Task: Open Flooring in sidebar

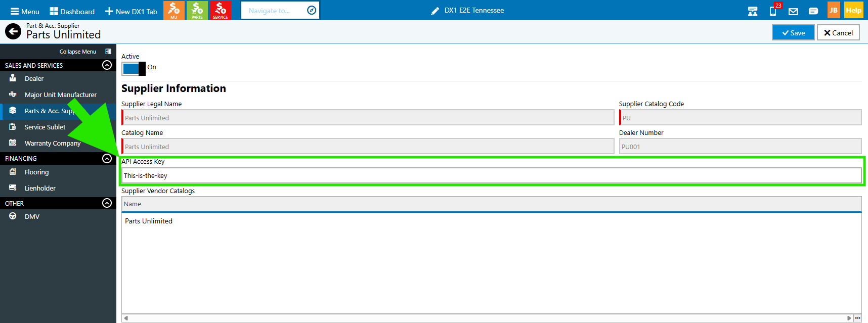Action: pyautogui.click(x=58, y=172)
